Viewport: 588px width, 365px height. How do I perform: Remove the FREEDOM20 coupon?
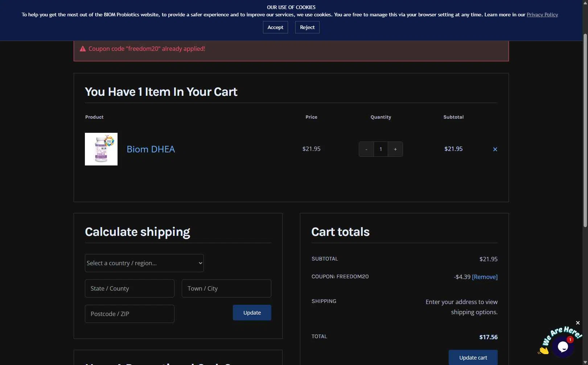pos(485,277)
